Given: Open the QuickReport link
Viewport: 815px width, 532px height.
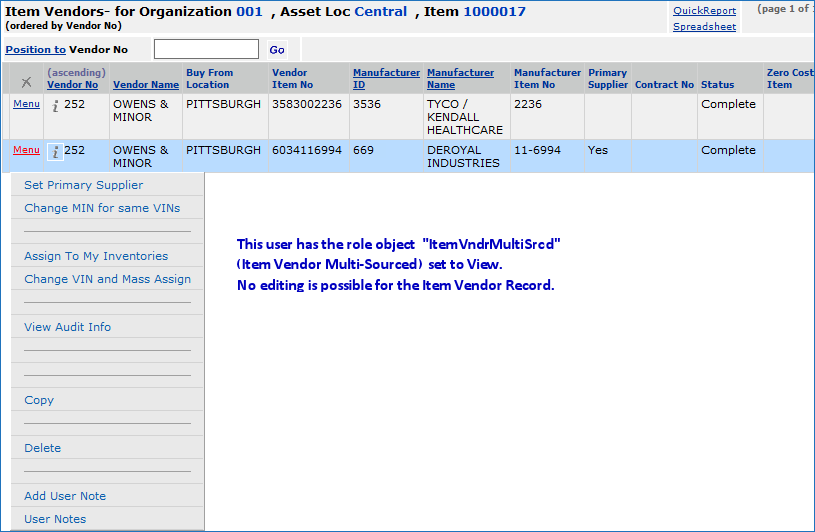Looking at the screenshot, I should (704, 11).
